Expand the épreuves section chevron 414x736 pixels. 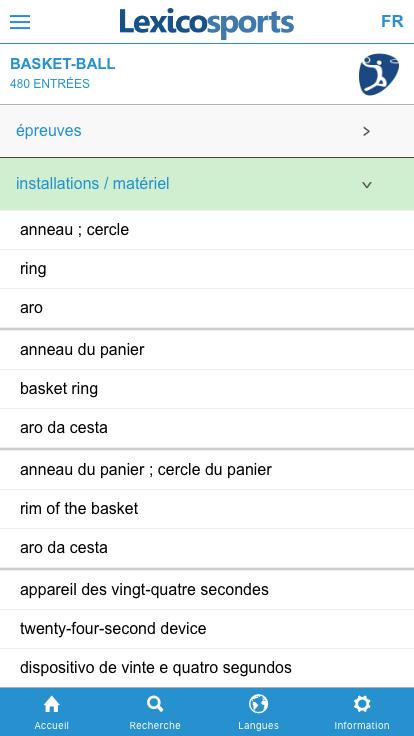click(367, 131)
